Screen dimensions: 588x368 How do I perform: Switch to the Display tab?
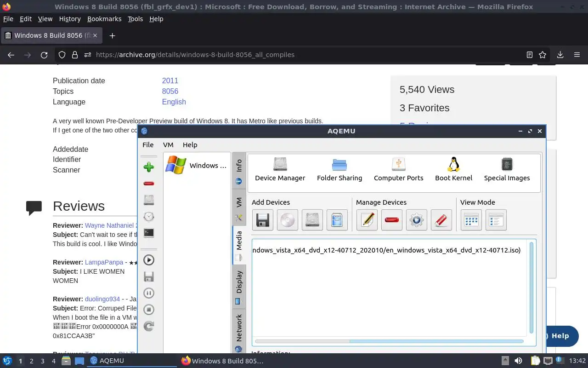click(x=239, y=287)
